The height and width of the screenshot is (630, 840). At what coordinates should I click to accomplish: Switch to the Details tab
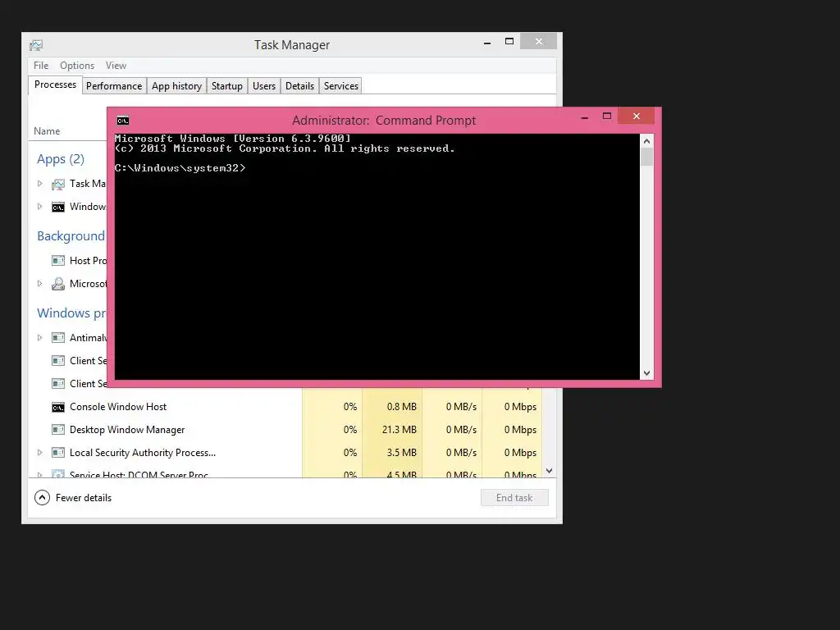(300, 85)
